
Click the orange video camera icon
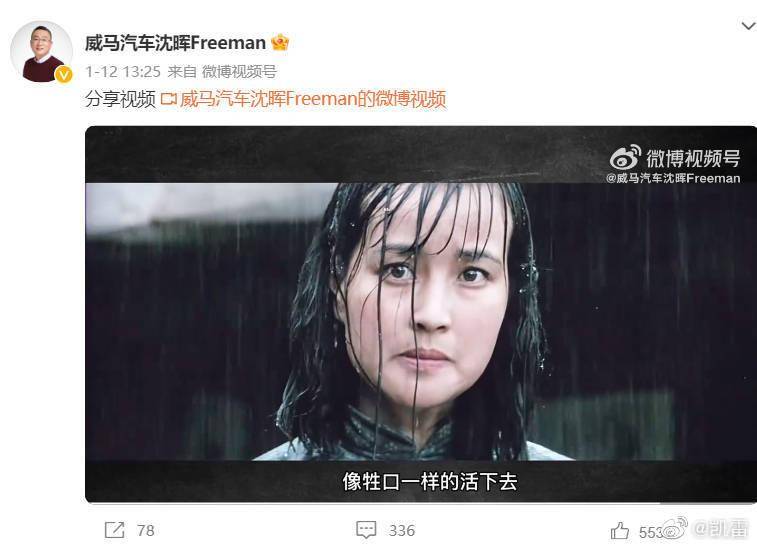168,99
